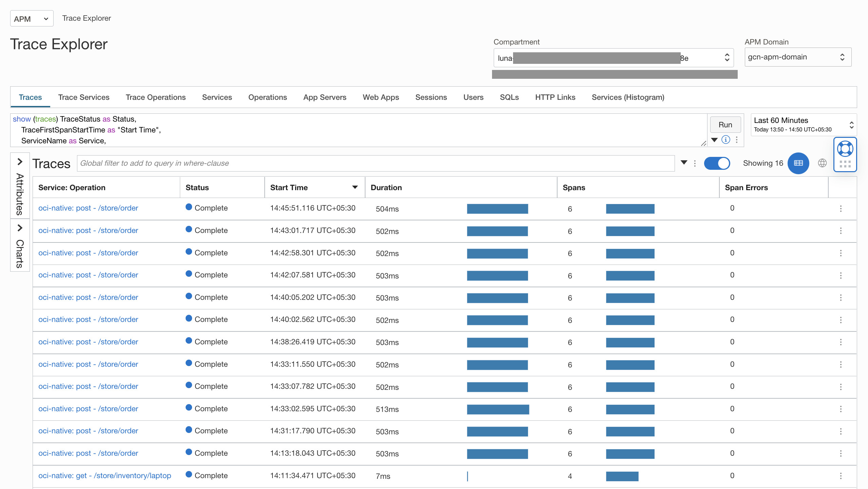Open the HTTP Links tab
This screenshot has width=868, height=489.
click(x=555, y=97)
